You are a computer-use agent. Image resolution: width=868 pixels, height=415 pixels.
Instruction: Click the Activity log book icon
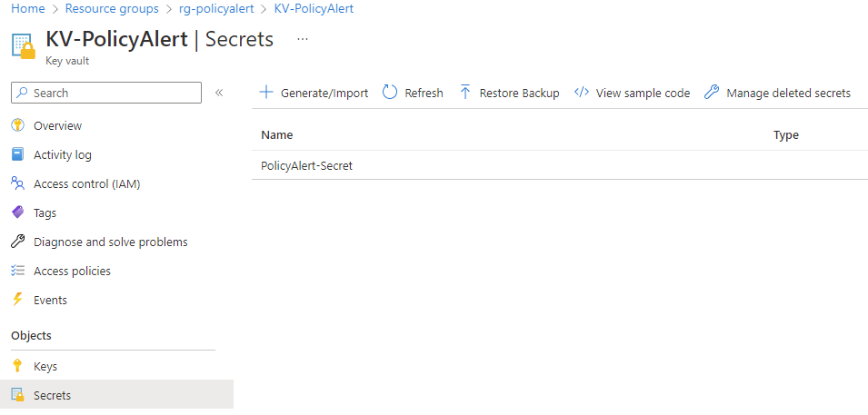17,154
